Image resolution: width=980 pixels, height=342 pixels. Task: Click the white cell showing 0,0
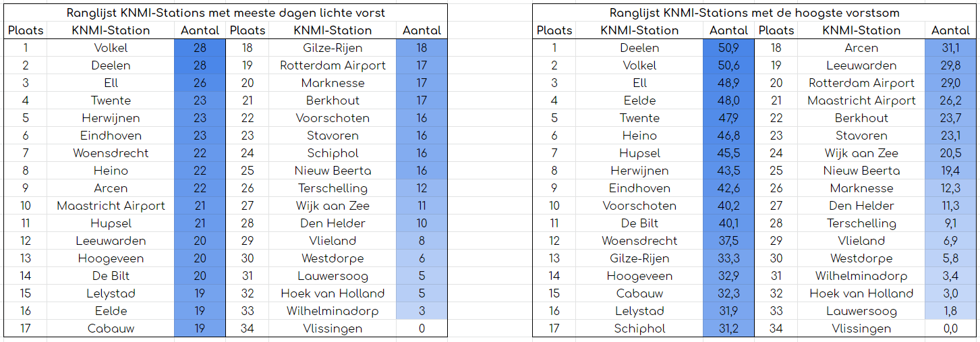[950, 329]
